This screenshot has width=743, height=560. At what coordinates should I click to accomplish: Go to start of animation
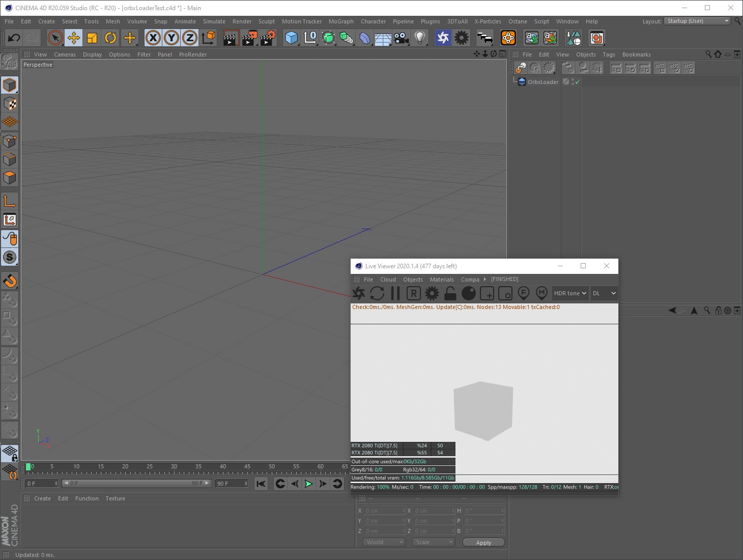[x=261, y=484]
